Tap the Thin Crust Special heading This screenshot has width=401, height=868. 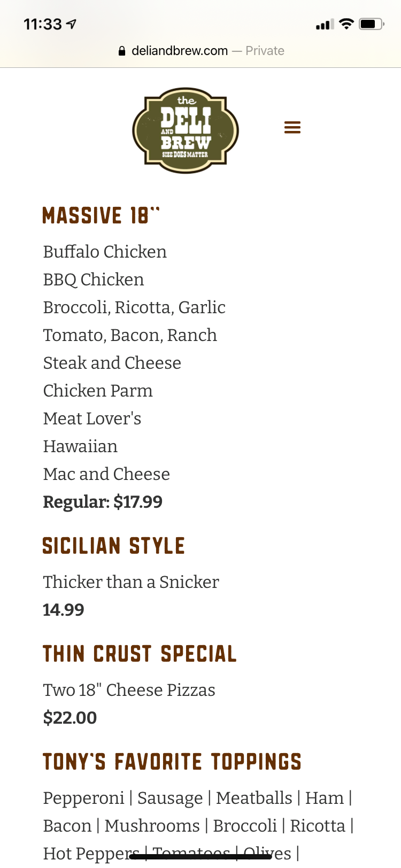point(140,654)
